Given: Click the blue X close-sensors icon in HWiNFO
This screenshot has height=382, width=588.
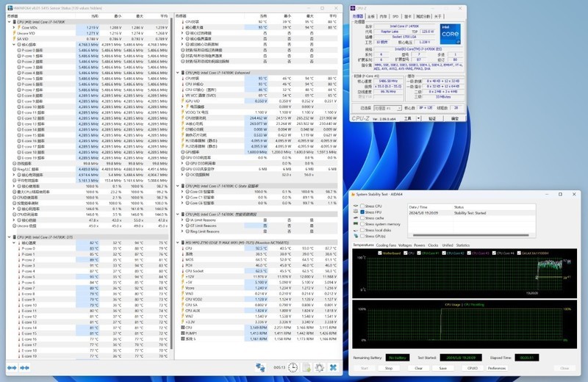Looking at the screenshot, I should [333, 367].
